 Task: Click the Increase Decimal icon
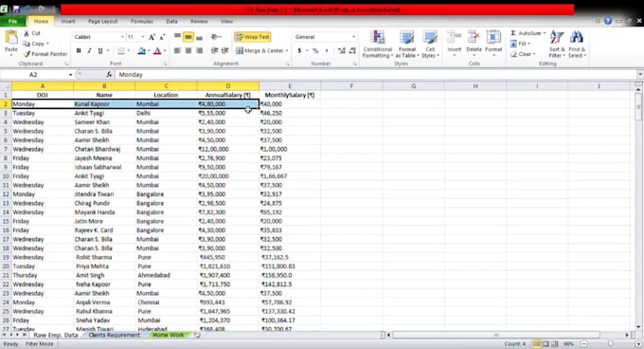point(342,50)
